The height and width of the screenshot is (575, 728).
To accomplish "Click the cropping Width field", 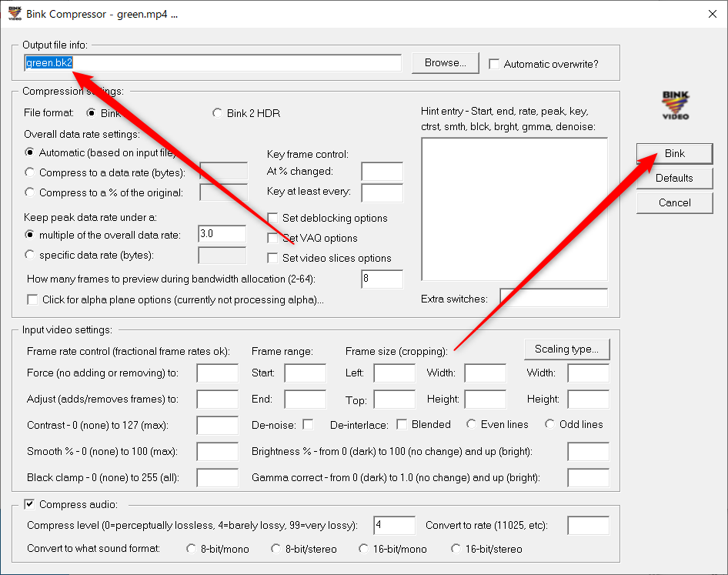I will pos(485,373).
